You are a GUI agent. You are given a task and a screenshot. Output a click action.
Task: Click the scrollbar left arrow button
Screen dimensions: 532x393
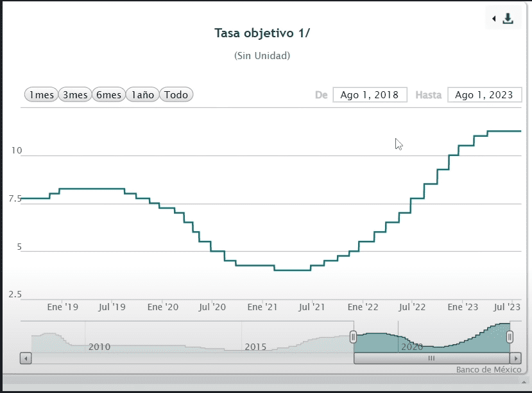click(x=26, y=358)
